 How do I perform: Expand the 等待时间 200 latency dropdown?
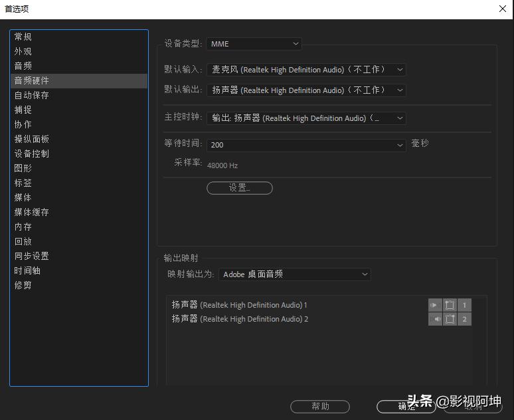coord(305,144)
